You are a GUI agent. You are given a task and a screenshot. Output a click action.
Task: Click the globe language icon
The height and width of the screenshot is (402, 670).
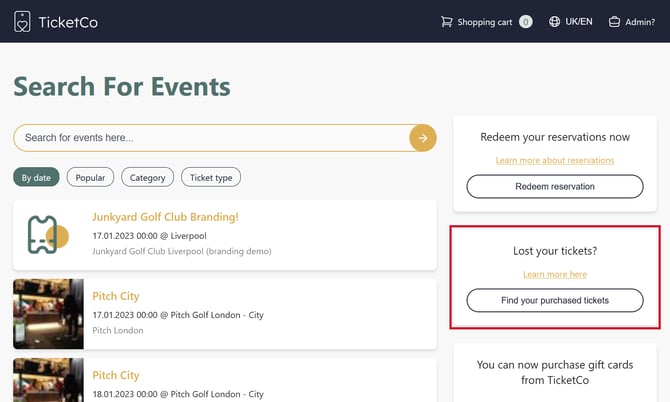click(x=554, y=22)
